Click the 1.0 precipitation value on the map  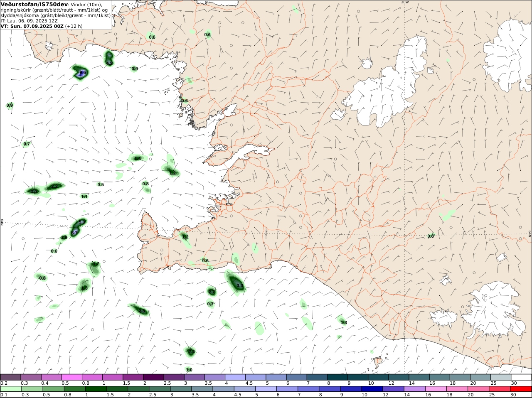[x=189, y=370]
